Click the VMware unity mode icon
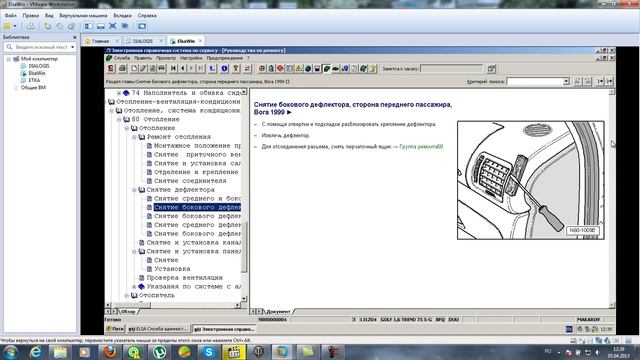 pos(124,26)
